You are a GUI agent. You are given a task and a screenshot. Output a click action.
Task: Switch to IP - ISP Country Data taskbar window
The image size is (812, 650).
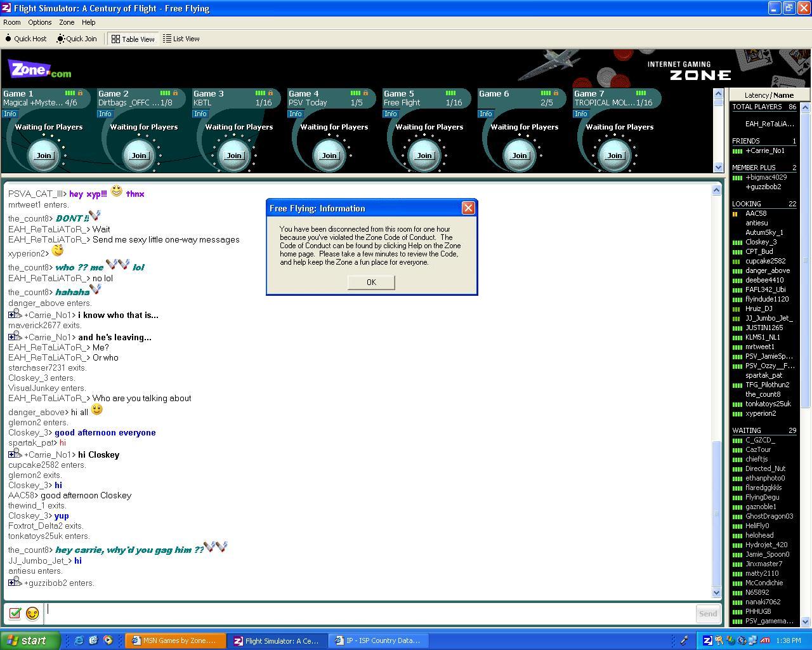(x=379, y=640)
